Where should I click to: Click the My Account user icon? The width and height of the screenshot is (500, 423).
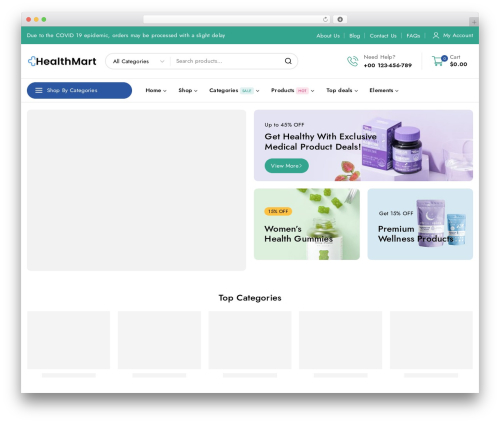(436, 35)
